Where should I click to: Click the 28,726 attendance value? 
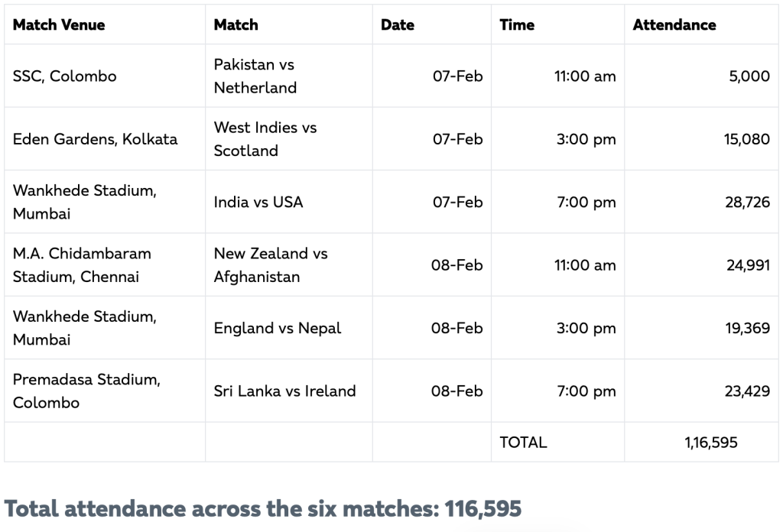(747, 202)
